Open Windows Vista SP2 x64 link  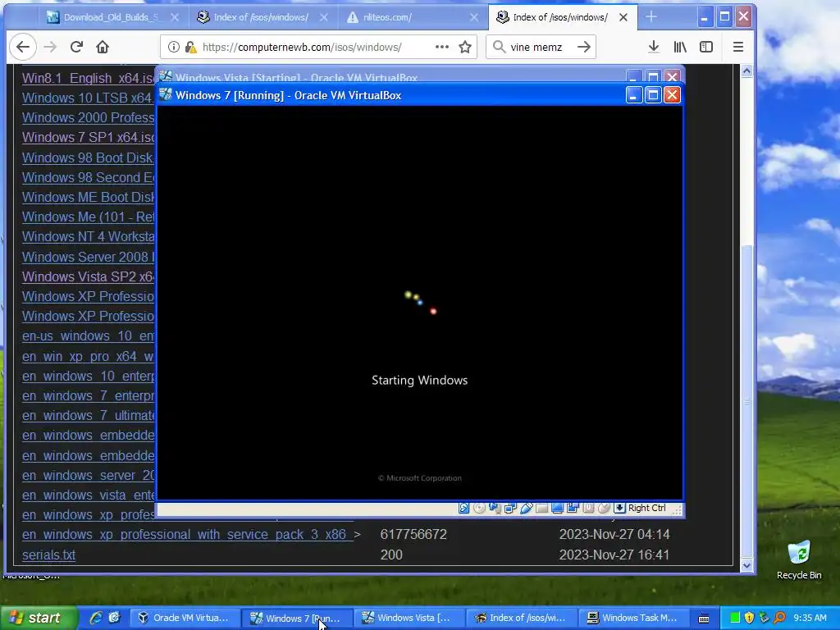coord(89,277)
